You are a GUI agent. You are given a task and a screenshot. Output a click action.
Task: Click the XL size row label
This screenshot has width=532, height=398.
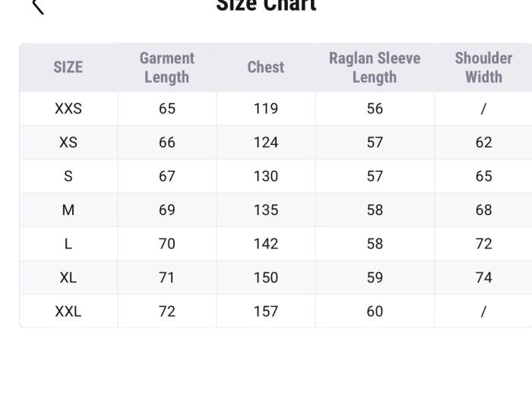(x=68, y=278)
